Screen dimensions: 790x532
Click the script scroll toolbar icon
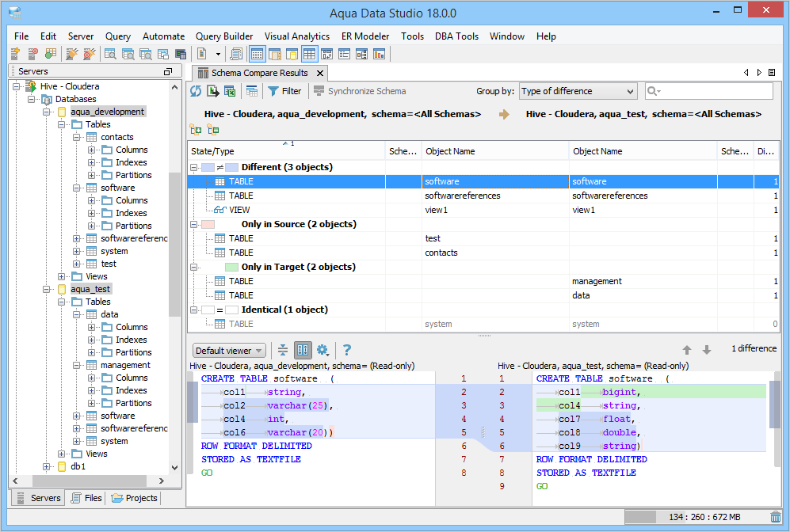[236, 54]
